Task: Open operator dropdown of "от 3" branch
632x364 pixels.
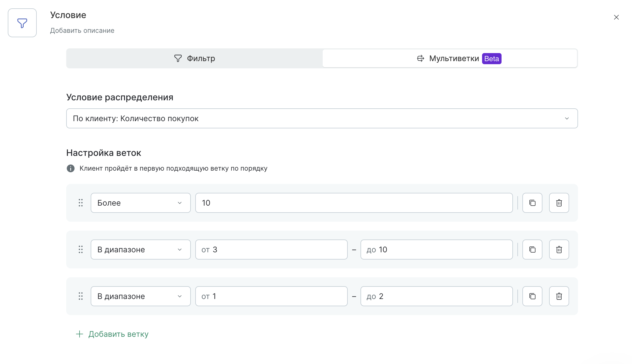Action: [x=140, y=250]
